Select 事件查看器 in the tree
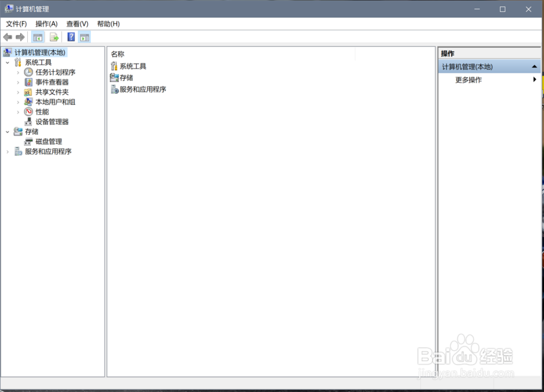Image resolution: width=544 pixels, height=392 pixels. click(52, 82)
